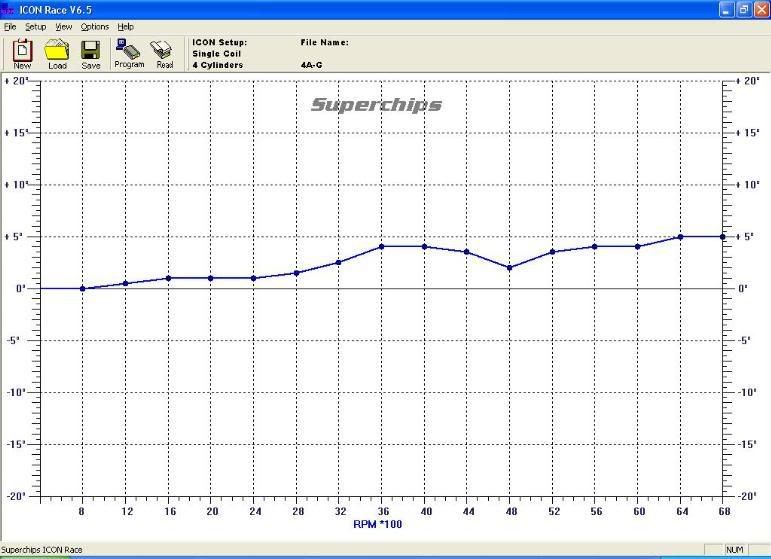Select the curve point at 2400 RPM
The height and width of the screenshot is (559, 771).
[x=253, y=278]
